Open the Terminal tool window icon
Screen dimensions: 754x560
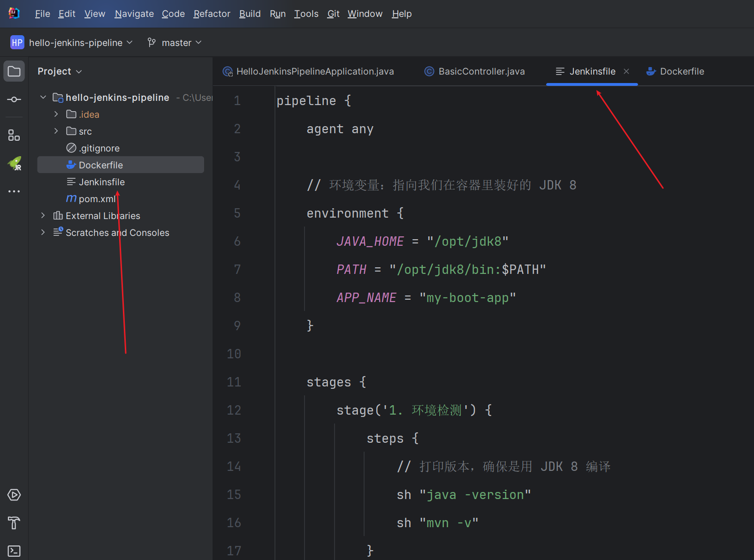point(14,551)
